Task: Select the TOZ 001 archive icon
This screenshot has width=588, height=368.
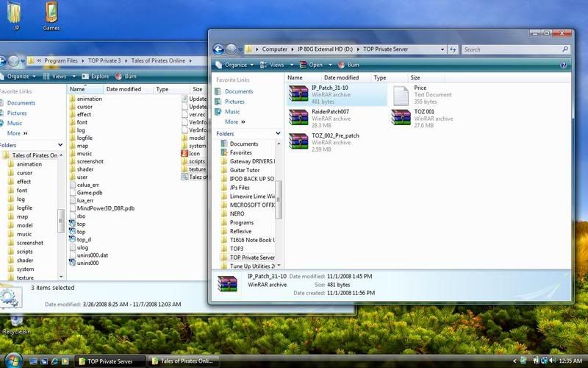Action: [x=402, y=118]
